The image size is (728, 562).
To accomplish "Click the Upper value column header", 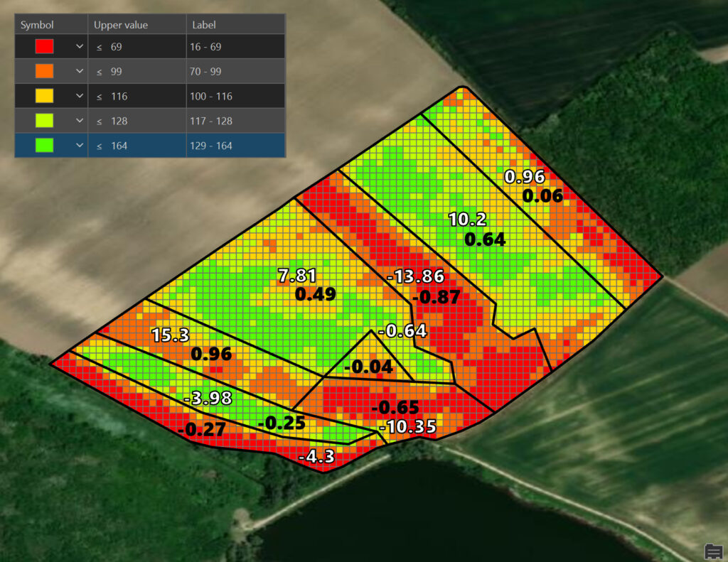I will tap(121, 25).
